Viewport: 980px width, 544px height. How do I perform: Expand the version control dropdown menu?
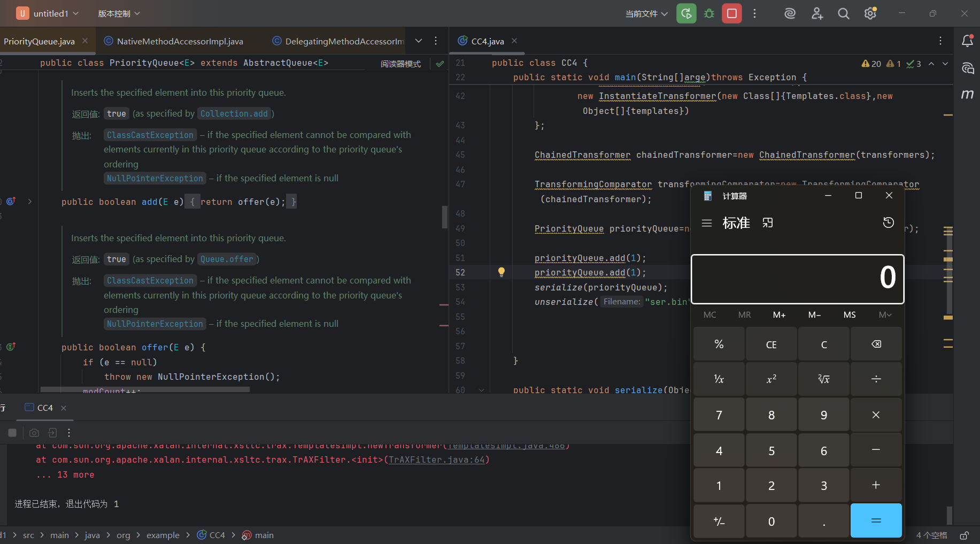pos(119,13)
